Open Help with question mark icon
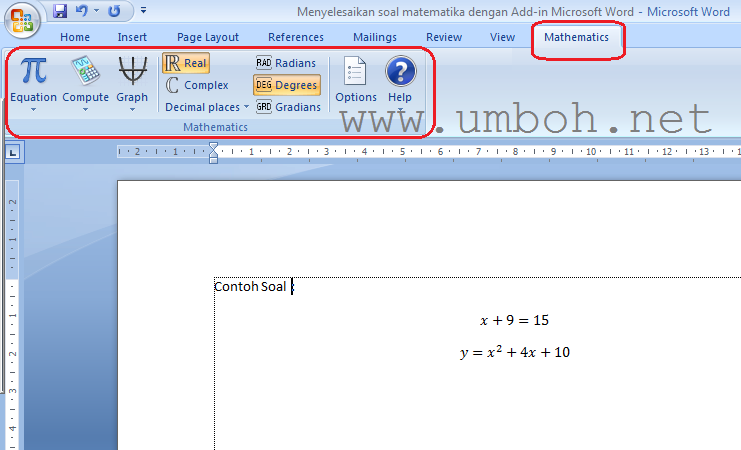Viewport: 741px width, 450px height. (401, 71)
